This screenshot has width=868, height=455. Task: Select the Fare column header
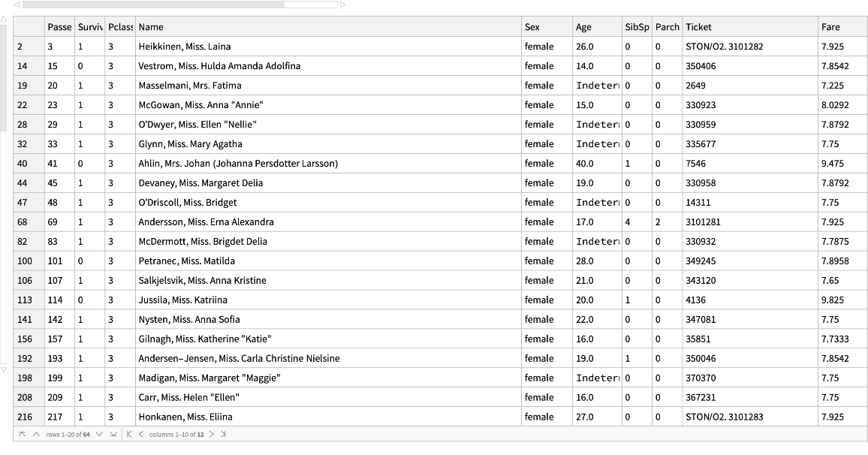(x=842, y=27)
